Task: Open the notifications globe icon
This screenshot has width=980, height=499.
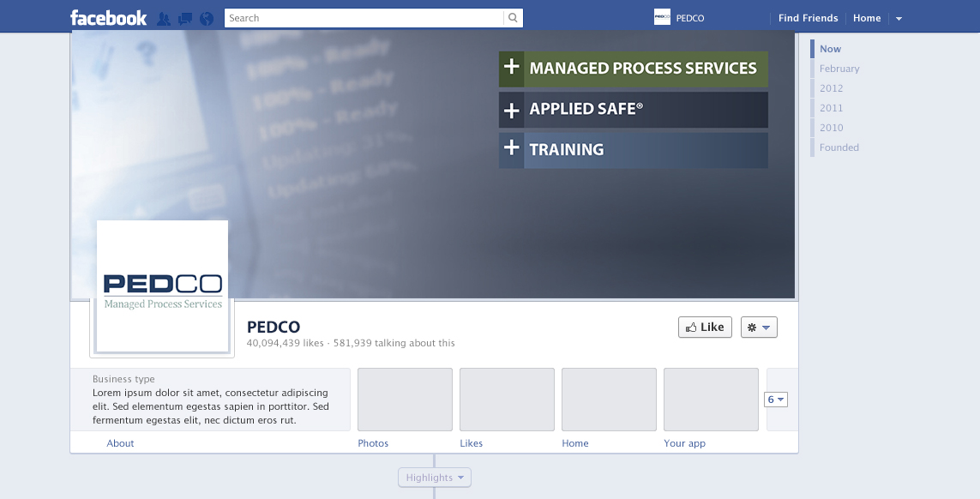Action: [x=207, y=19]
